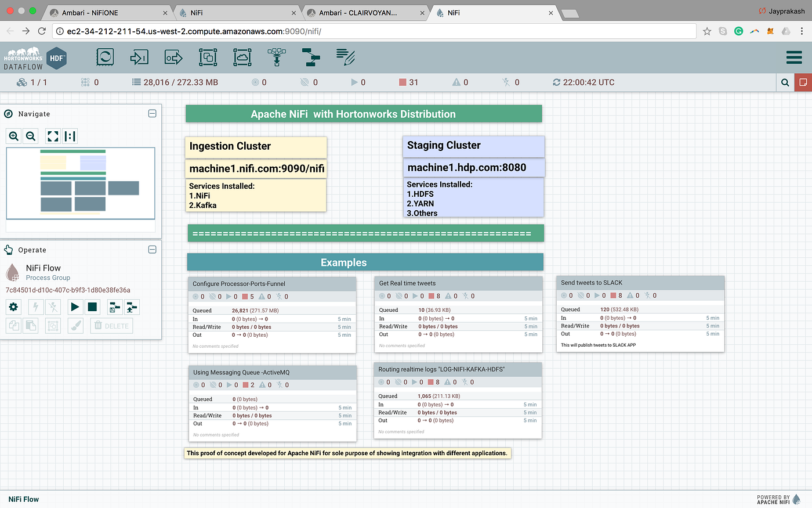Click the Ingestion Cluster label

(x=256, y=147)
